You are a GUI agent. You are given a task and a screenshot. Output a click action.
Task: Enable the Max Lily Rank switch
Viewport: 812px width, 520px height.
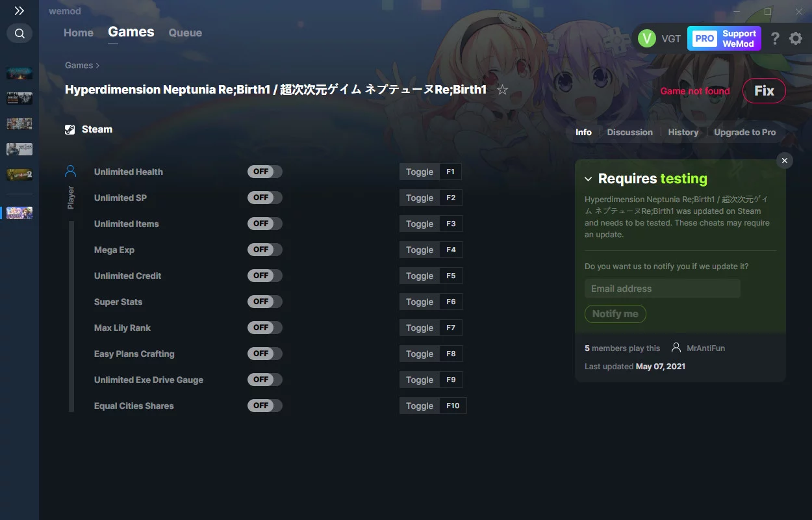[265, 328]
